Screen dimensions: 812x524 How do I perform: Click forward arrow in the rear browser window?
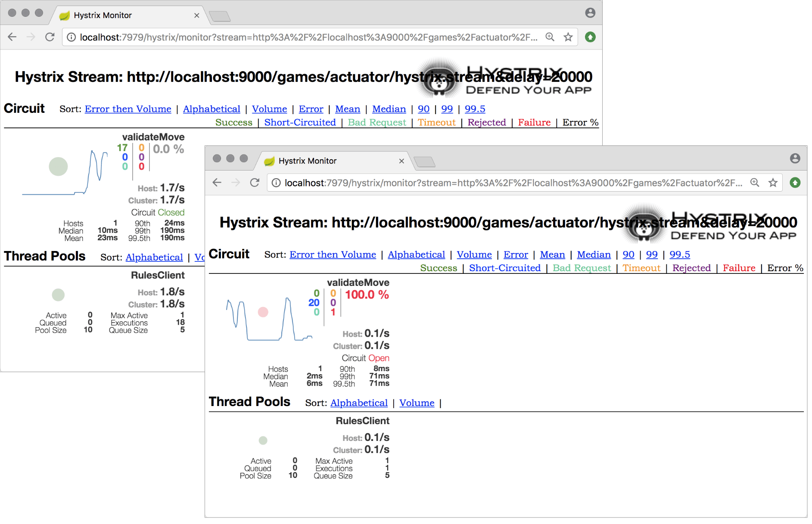click(x=31, y=37)
